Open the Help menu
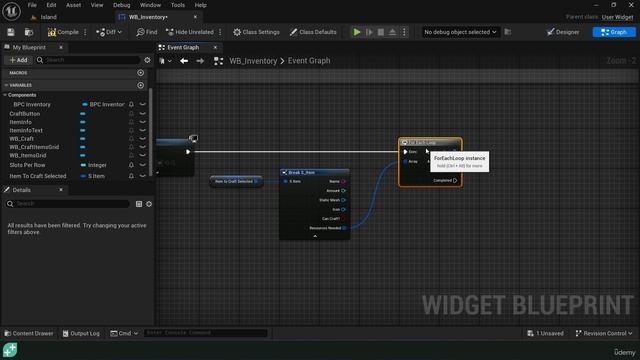Screen dimensions: 640x360 point(200,5)
